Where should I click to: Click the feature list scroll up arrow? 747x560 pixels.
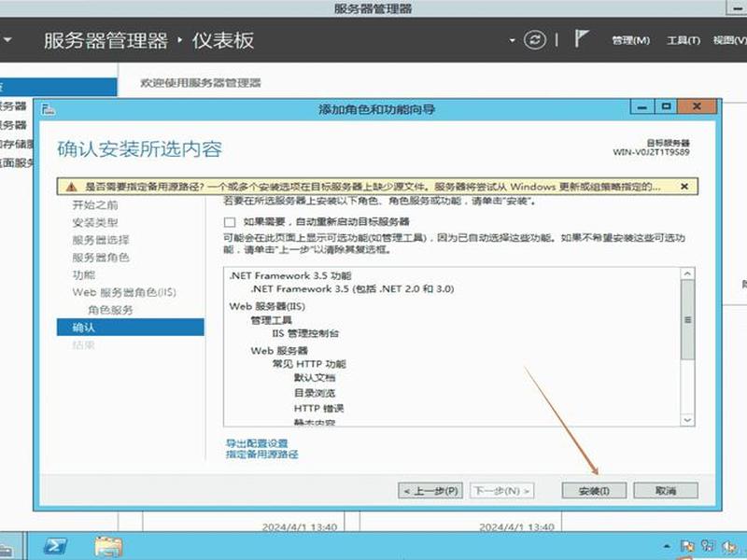687,273
